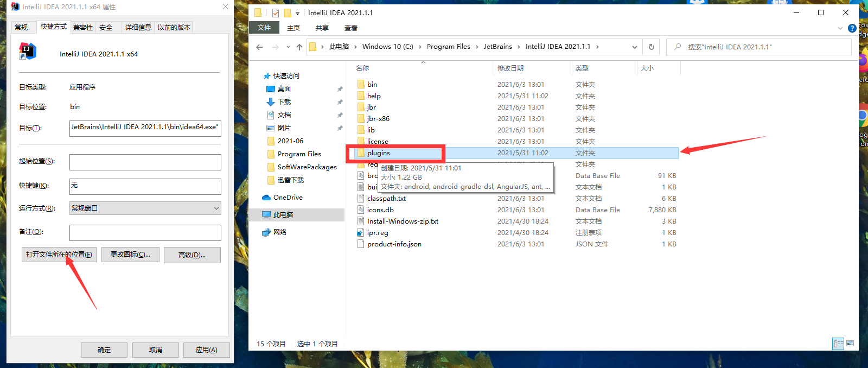The width and height of the screenshot is (868, 368).
Task: Go forward with the Explorer forward arrow
Action: pos(276,47)
